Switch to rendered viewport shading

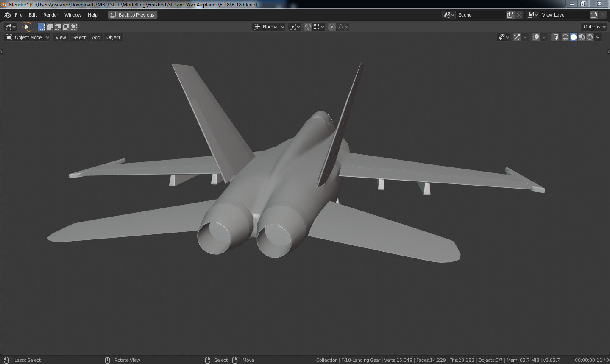pyautogui.click(x=590, y=37)
